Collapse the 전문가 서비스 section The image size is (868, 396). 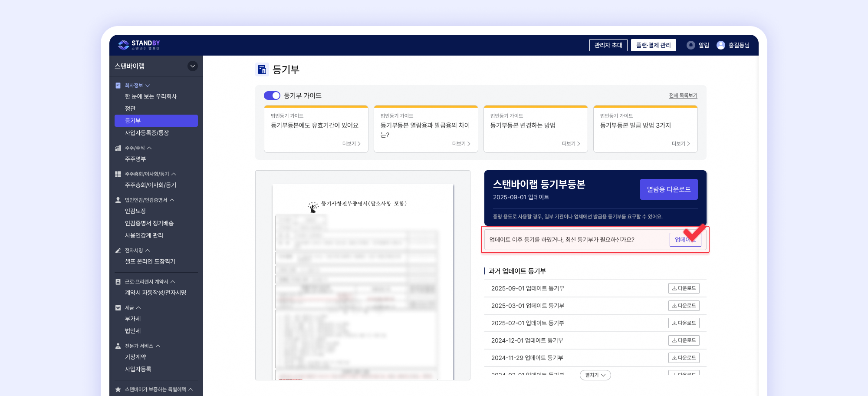point(158,346)
